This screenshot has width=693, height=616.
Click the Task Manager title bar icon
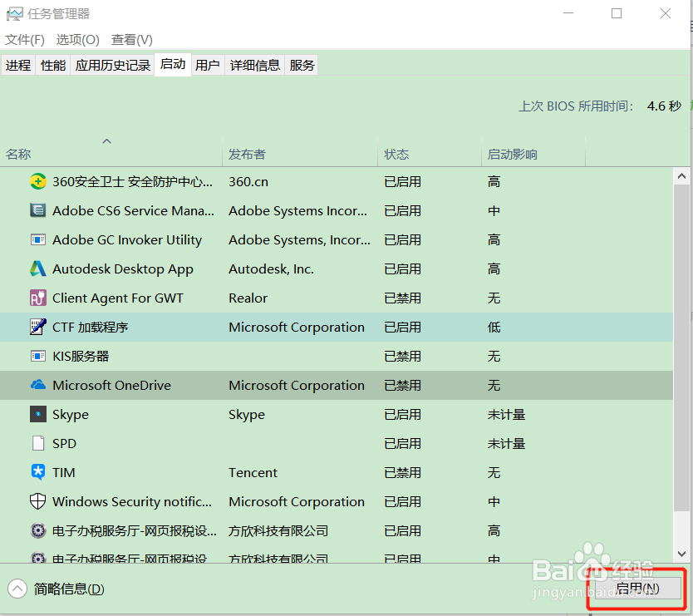click(x=14, y=13)
